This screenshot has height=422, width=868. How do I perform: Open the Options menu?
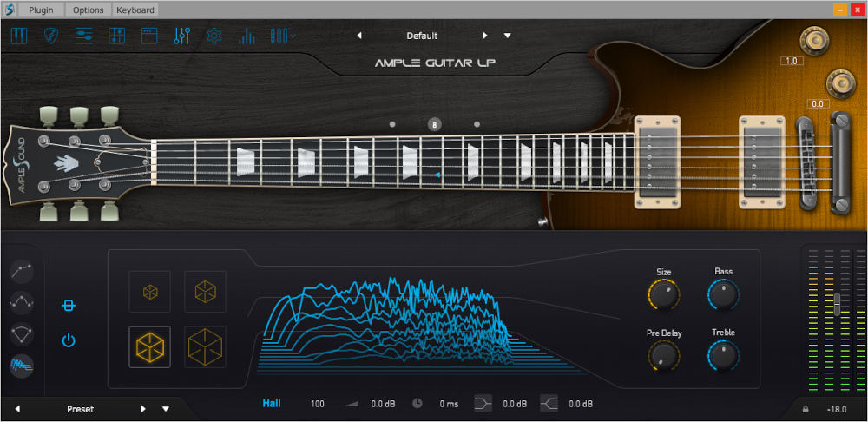tap(88, 10)
